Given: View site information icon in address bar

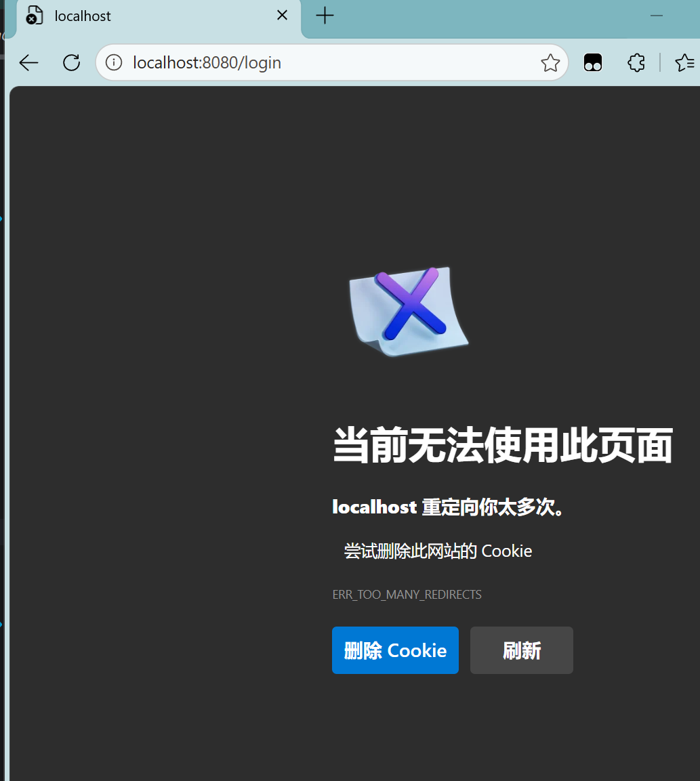Looking at the screenshot, I should [x=114, y=63].
